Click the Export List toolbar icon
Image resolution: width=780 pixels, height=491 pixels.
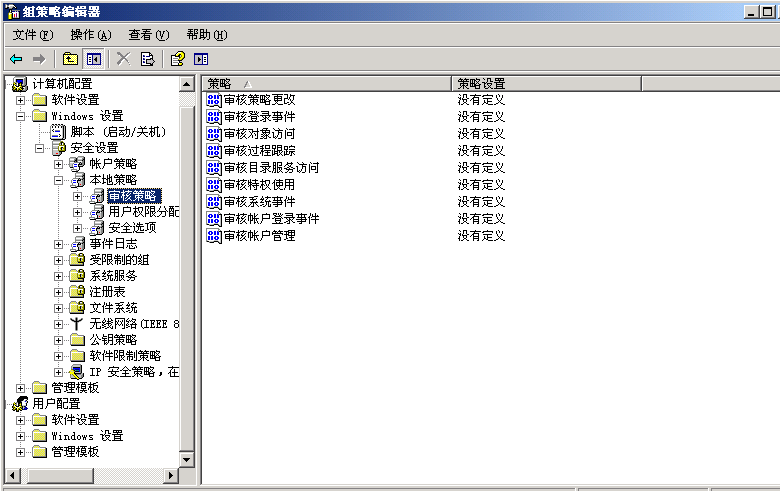tap(147, 59)
